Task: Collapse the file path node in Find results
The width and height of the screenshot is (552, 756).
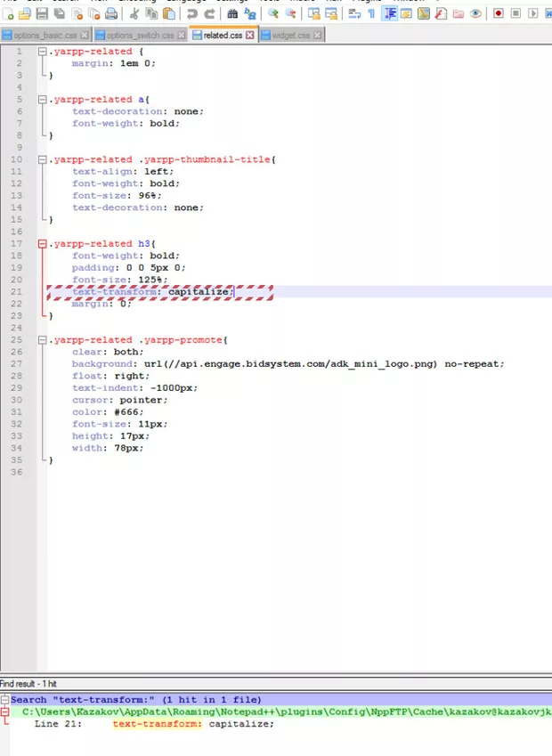Action: 4,711
